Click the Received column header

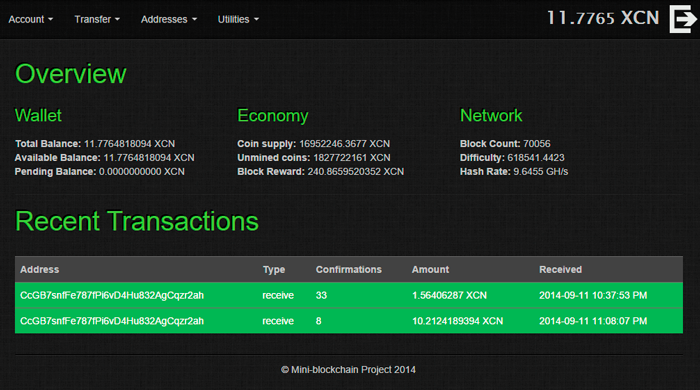coord(560,270)
